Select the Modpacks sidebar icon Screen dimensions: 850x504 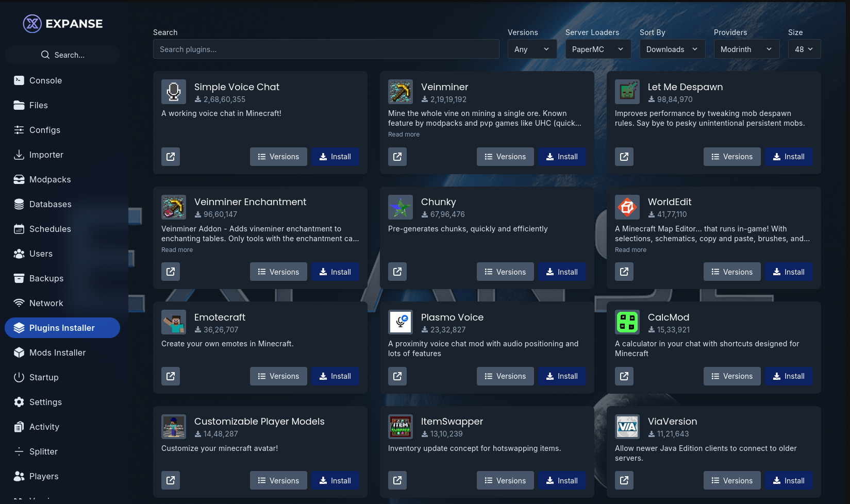point(50,179)
